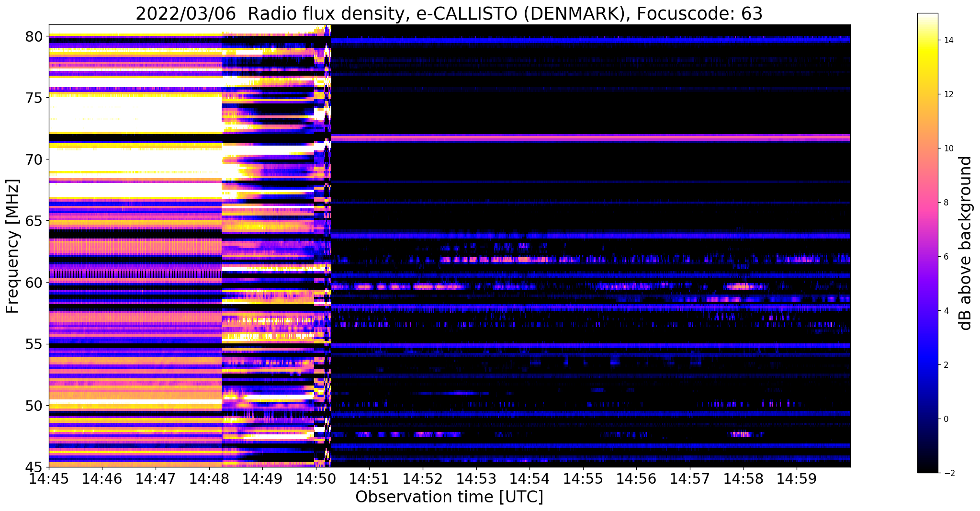980x511 pixels.
Task: Click the colorbar tick value 0
Action: pos(946,419)
